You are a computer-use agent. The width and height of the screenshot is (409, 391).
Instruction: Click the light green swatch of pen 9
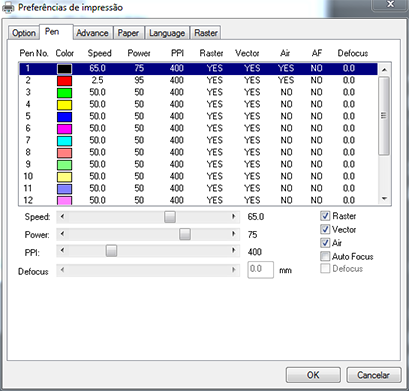tap(64, 165)
